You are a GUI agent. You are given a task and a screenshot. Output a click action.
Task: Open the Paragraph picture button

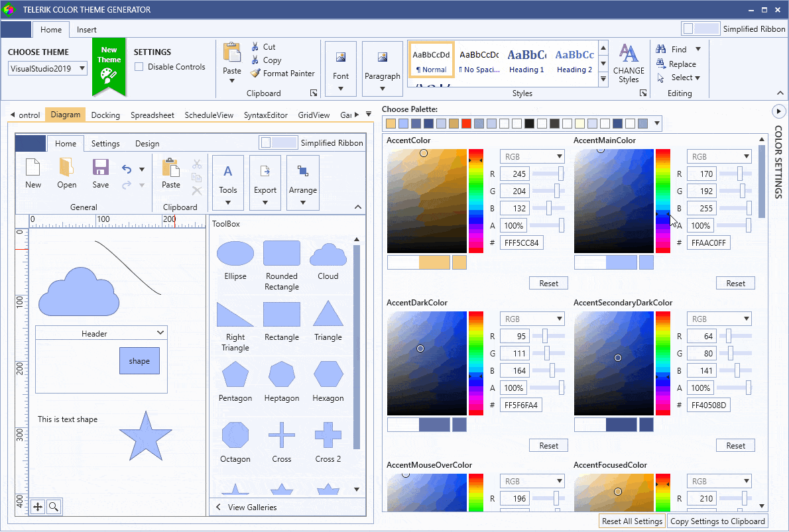383,69
